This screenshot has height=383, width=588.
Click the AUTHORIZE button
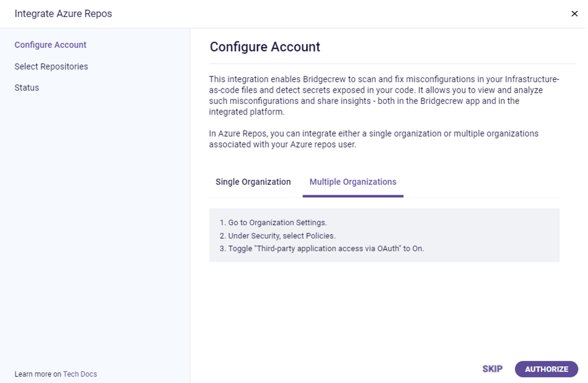coord(546,369)
